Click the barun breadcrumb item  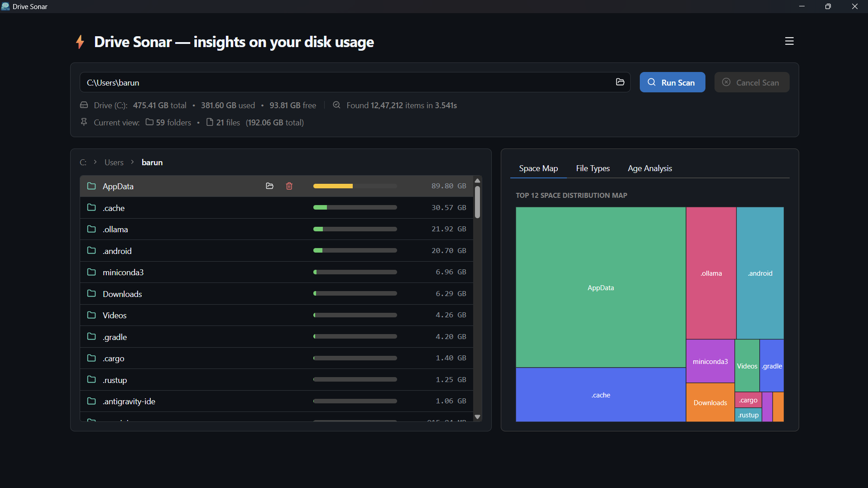pos(152,163)
